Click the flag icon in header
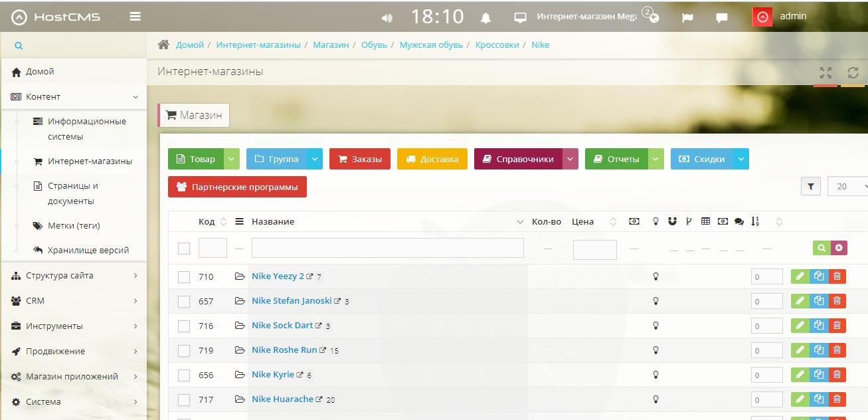 tap(687, 18)
